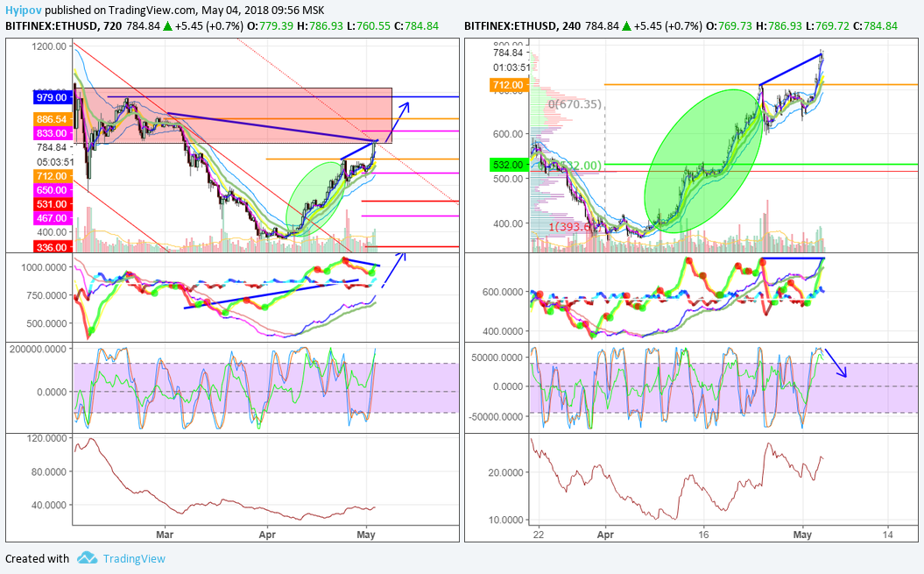924x574 pixels.
Task: Click the 1200.00 axis value
Action: (x=50, y=46)
